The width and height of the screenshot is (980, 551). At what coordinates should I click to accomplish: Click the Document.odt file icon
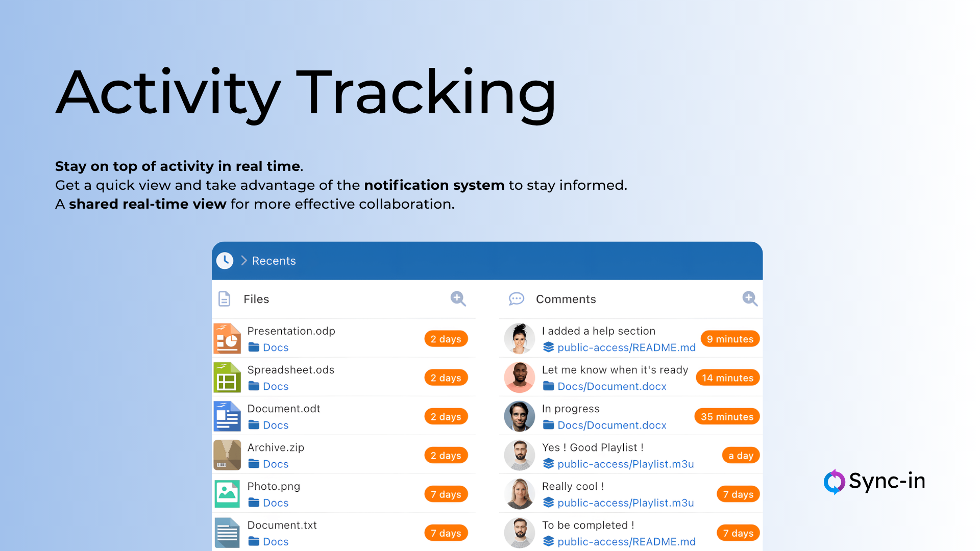227,416
